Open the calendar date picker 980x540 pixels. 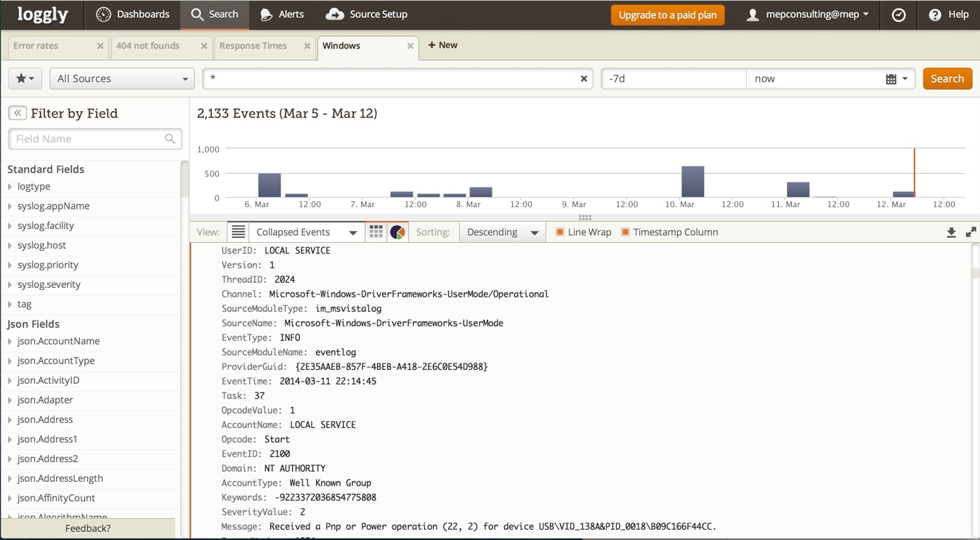coord(896,78)
